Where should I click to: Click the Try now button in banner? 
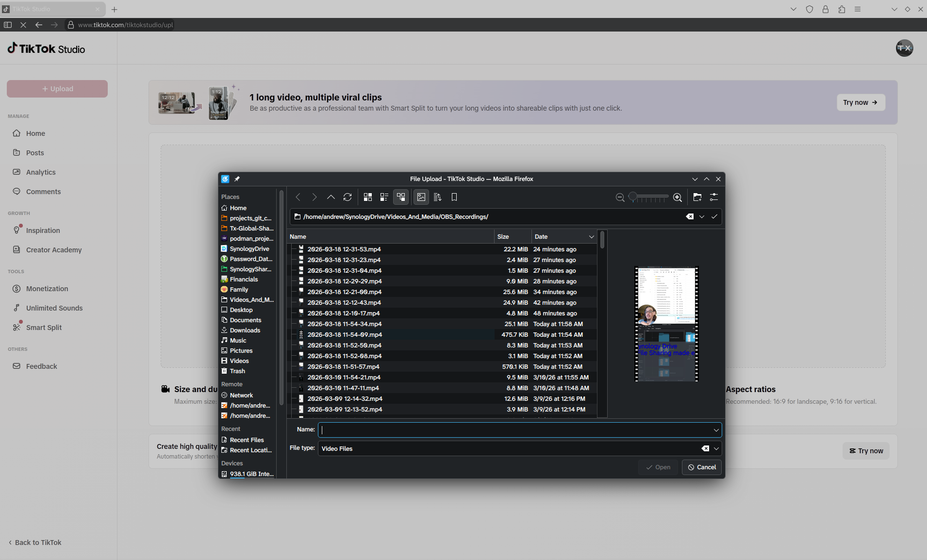pos(861,102)
